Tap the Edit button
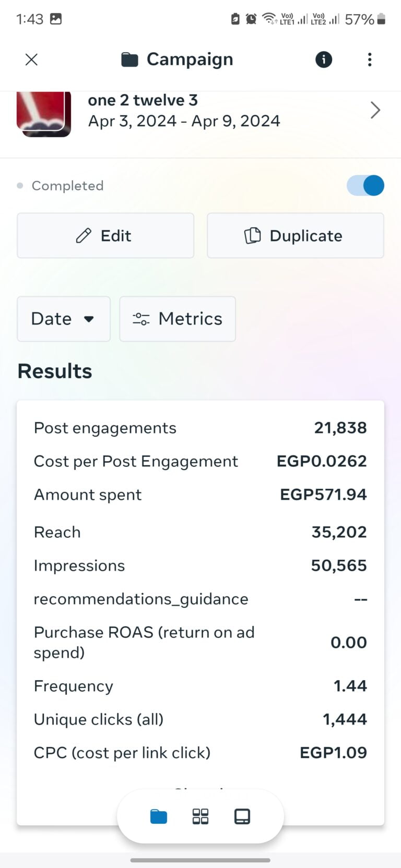Screen dimensions: 401x868 (105, 236)
